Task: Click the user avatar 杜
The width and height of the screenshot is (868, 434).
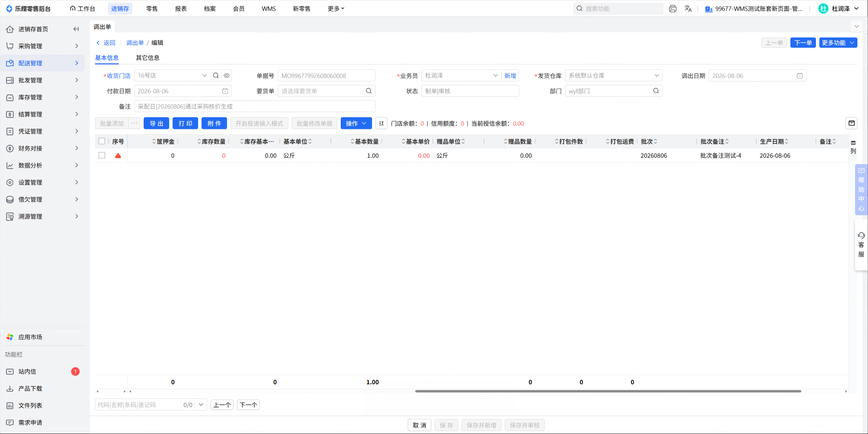Action: [x=823, y=9]
